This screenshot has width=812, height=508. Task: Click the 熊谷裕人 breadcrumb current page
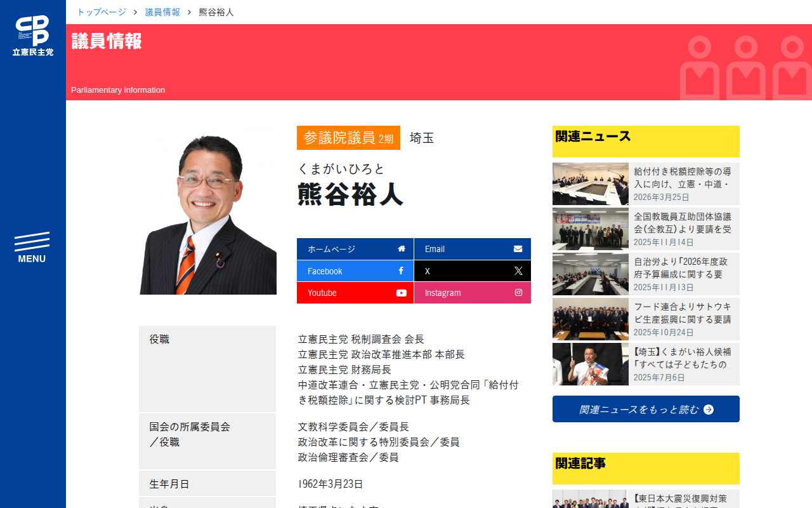click(216, 12)
